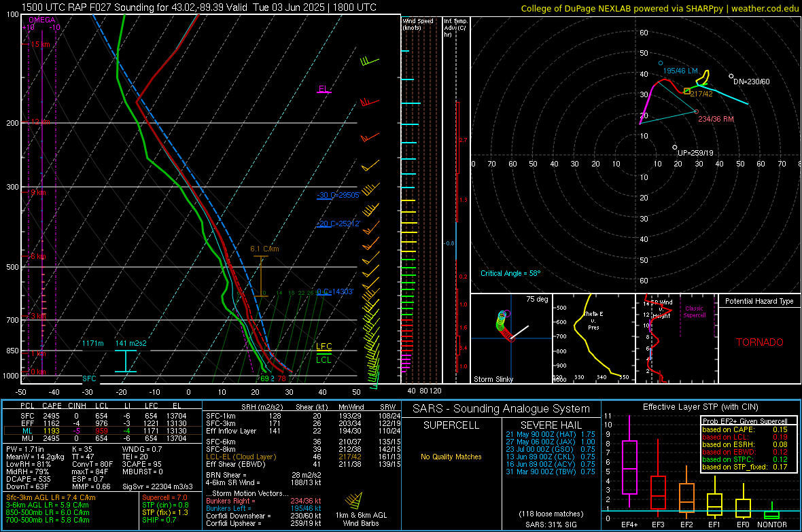Click the DCAPE = 535 value
The image size is (802, 532).
pos(29,479)
